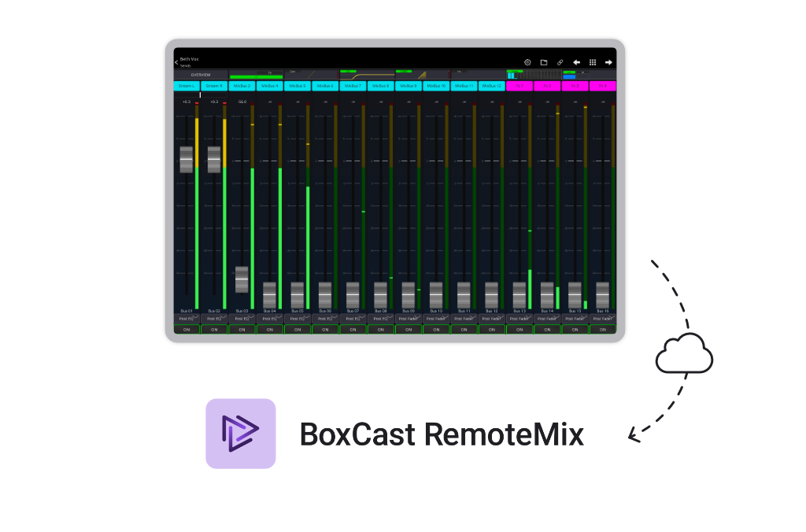Screen dimensions: 806x532
Task: Click the -56.0 level value on MixBus 3
Action: point(242,102)
